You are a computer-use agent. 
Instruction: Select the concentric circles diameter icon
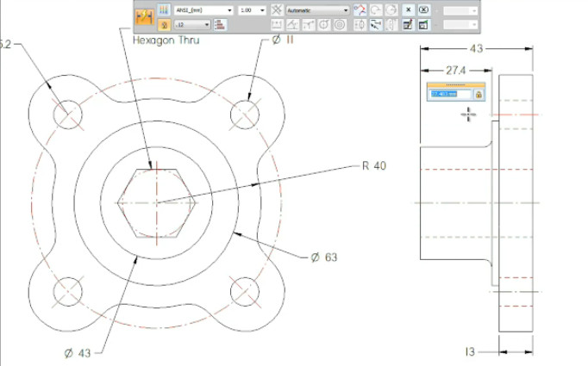pos(340,25)
